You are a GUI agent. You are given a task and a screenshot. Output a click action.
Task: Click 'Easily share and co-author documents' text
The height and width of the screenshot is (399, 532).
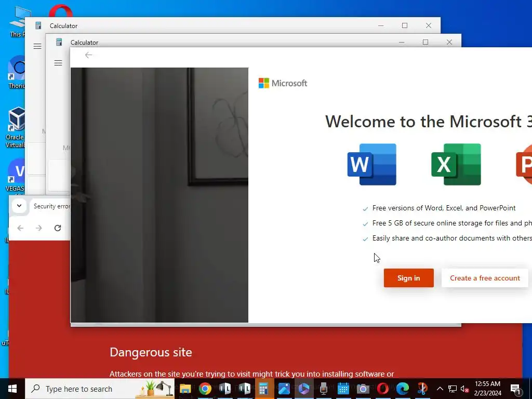point(452,238)
